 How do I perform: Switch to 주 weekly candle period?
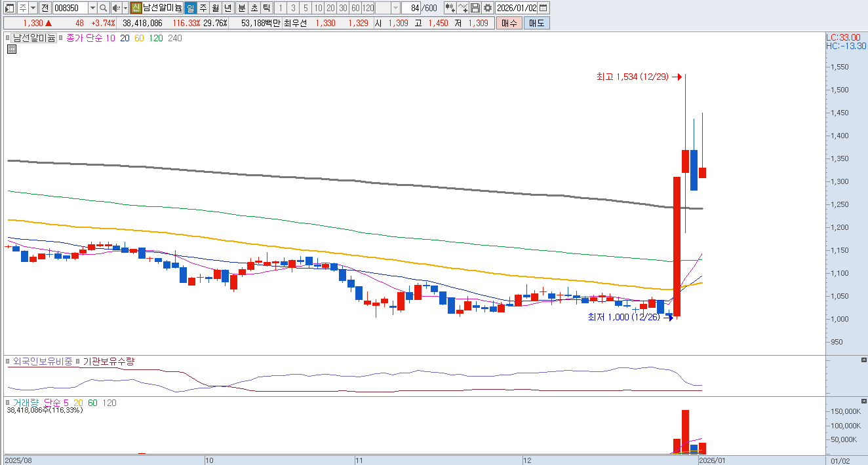(203, 8)
